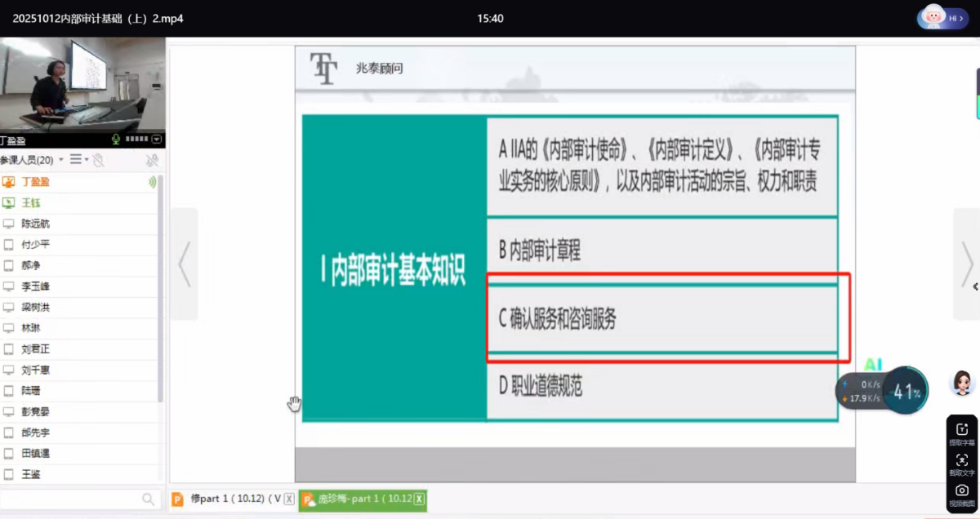Image resolution: width=980 pixels, height=519 pixels.
Task: Open the AI assistant avatar on right
Action: pos(963,382)
